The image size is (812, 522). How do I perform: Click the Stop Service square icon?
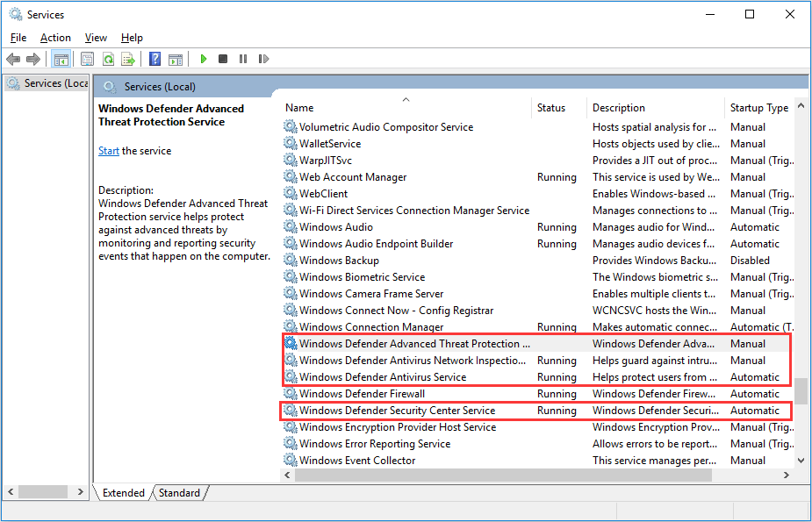223,59
